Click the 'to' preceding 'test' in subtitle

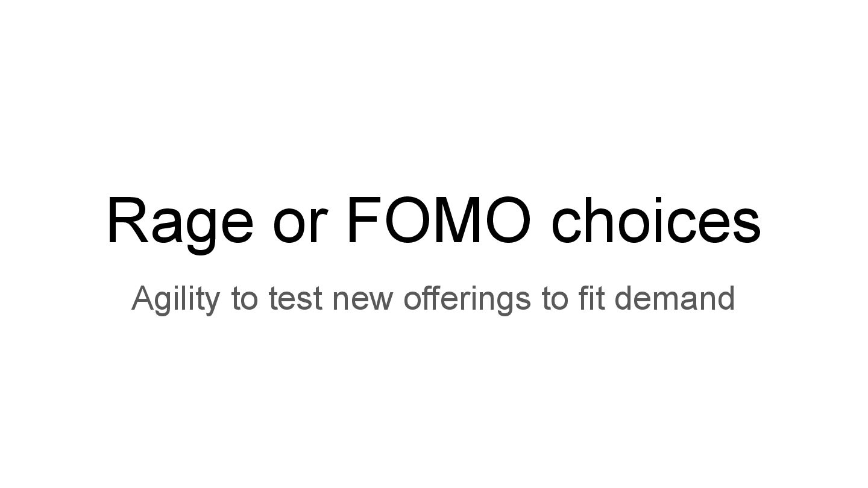244,299
